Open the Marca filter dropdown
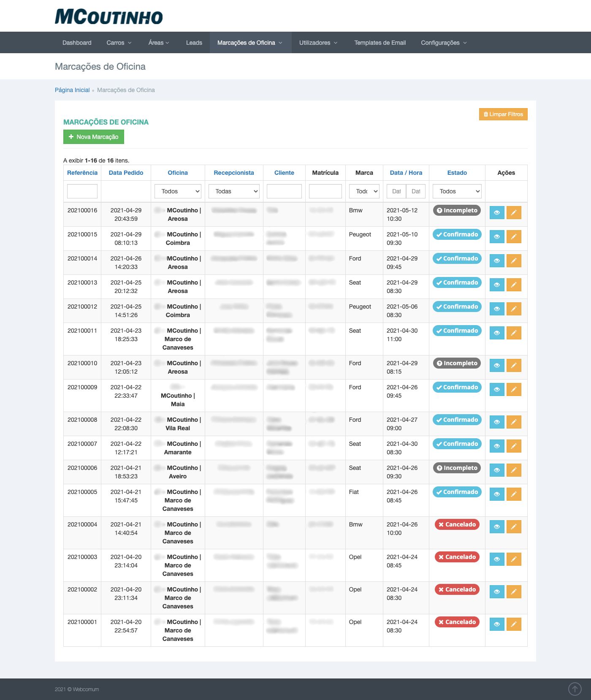Image resolution: width=591 pixels, height=700 pixels. (x=364, y=191)
